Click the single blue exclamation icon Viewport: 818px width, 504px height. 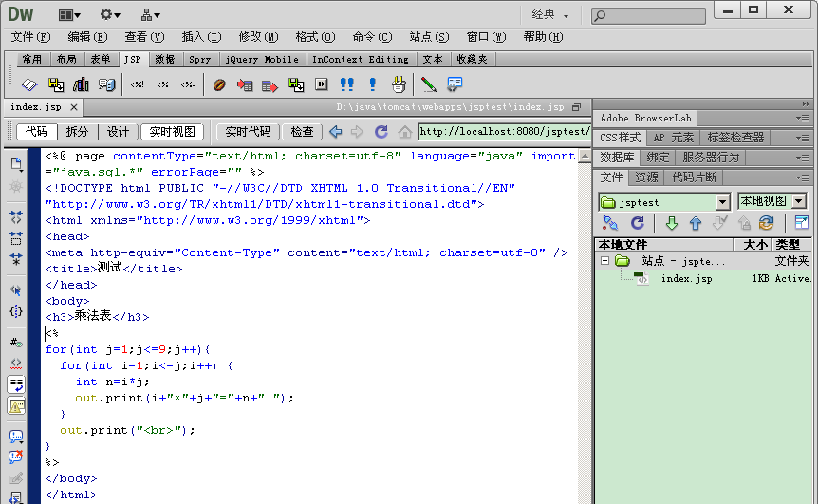click(x=373, y=84)
